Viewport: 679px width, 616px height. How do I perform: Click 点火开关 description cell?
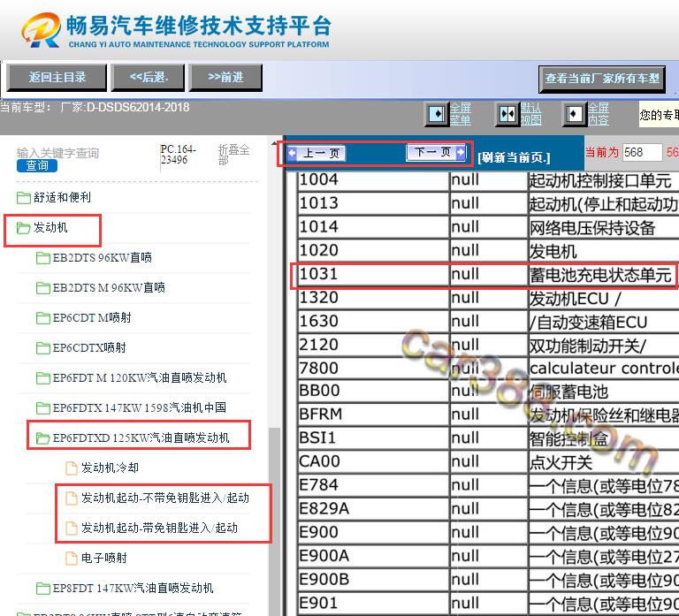[604, 462]
